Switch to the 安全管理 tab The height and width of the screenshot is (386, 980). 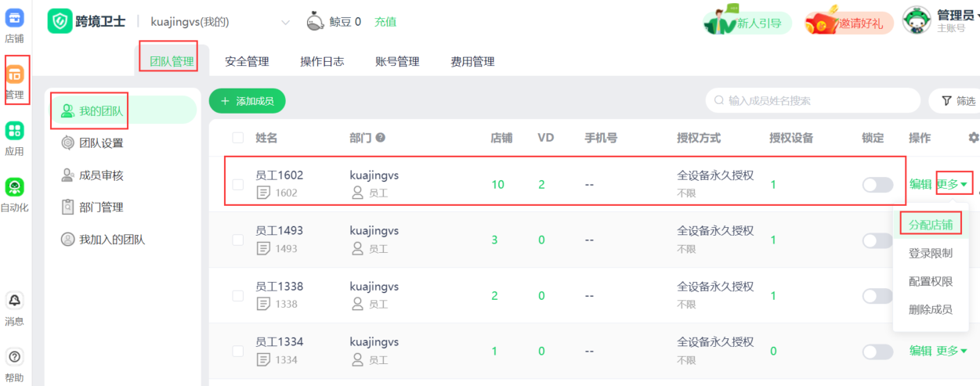tap(247, 62)
